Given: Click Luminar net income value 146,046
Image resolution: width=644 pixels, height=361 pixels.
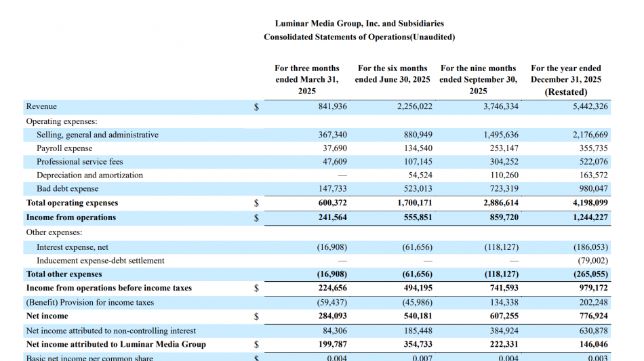Looking at the screenshot, I should click(x=593, y=344).
